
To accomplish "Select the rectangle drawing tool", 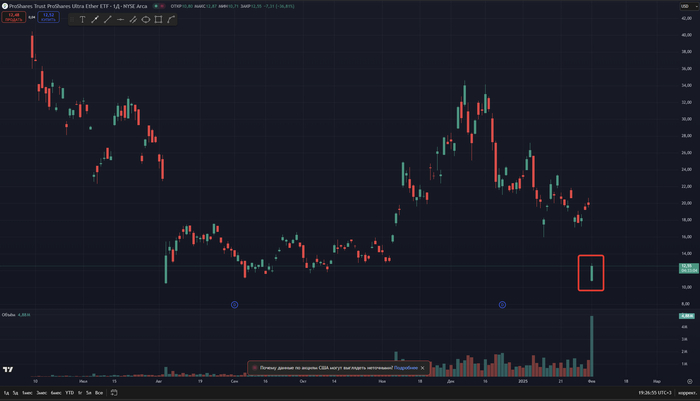I will coord(158,19).
